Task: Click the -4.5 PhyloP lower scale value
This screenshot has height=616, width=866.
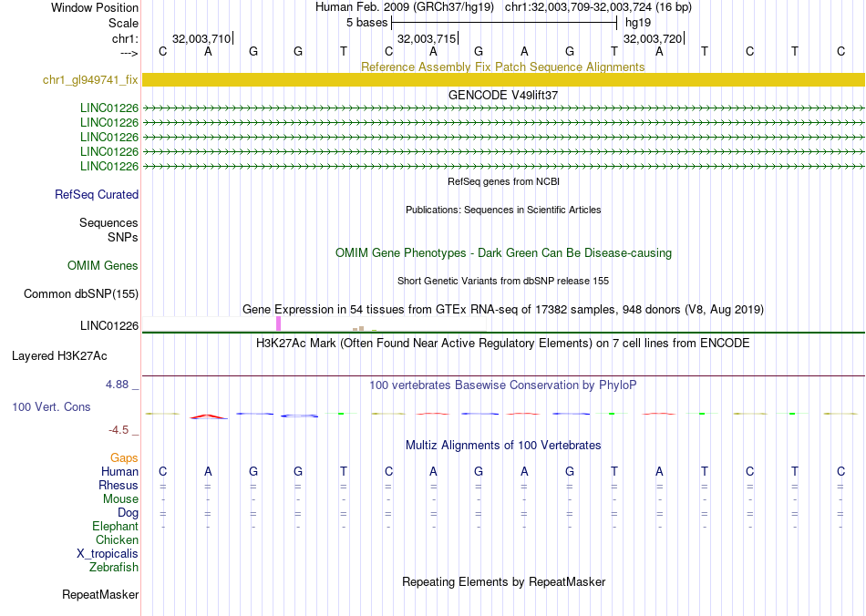Action: tap(119, 429)
